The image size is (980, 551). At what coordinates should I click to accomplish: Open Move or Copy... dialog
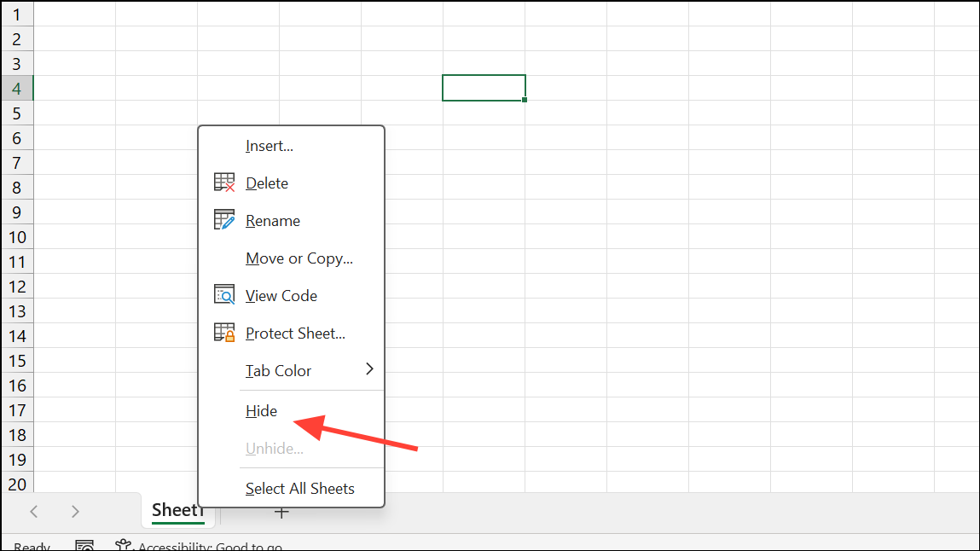click(x=299, y=258)
